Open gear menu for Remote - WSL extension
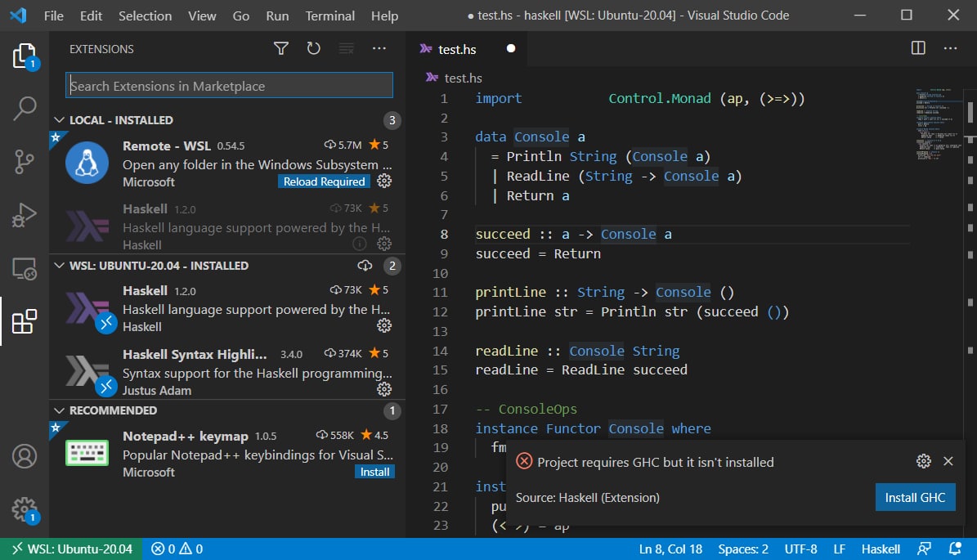The height and width of the screenshot is (560, 977). [384, 181]
